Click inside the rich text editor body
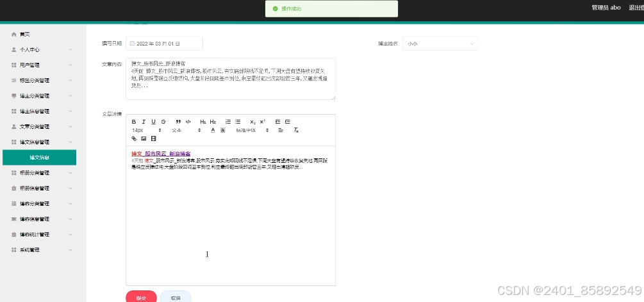 [x=231, y=215]
